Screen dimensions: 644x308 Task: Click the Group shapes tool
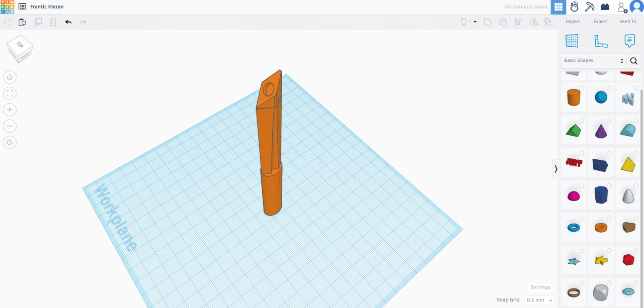tap(488, 22)
